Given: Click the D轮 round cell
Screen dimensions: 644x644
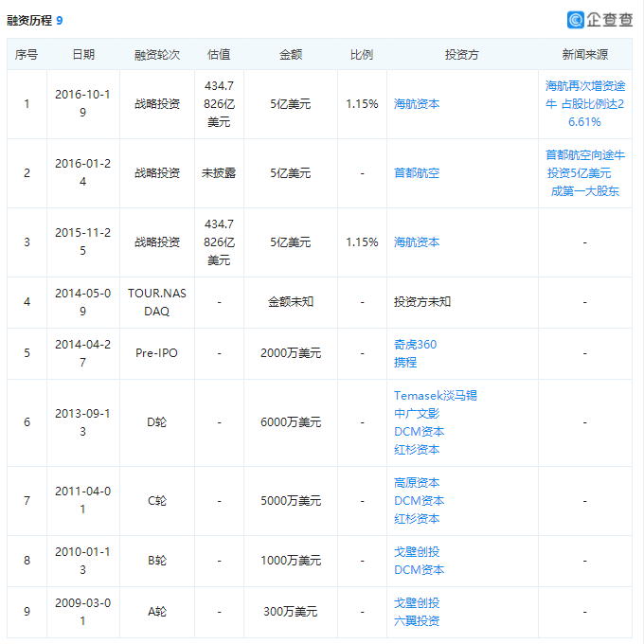Looking at the screenshot, I should (x=157, y=422).
